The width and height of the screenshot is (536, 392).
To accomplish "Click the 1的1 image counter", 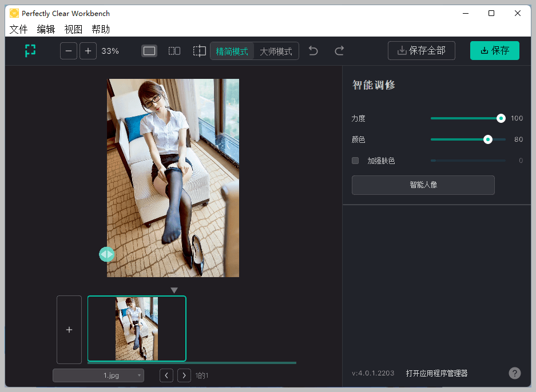I will point(202,375).
